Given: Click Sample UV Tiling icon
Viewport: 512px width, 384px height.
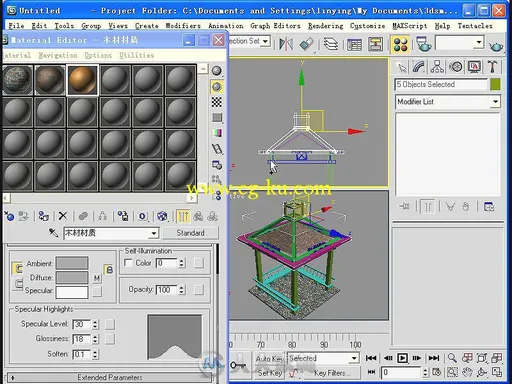Looking at the screenshot, I should (217, 117).
